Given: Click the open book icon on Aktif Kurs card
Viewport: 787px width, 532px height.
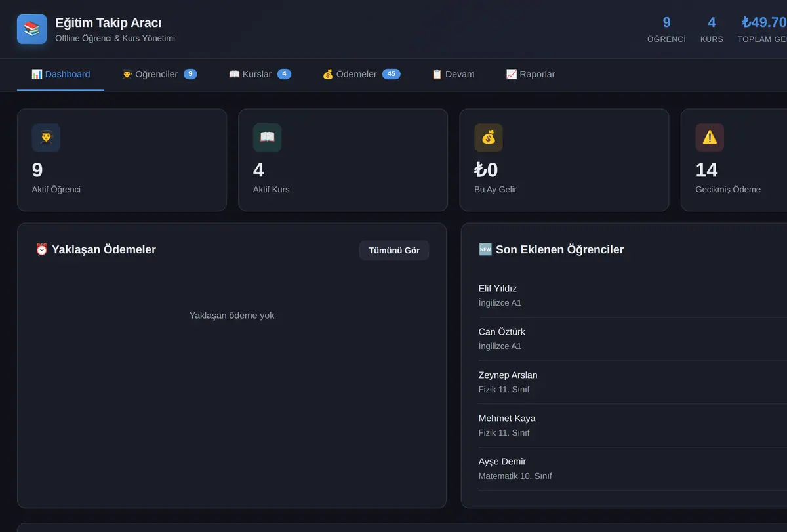Looking at the screenshot, I should click(268, 138).
